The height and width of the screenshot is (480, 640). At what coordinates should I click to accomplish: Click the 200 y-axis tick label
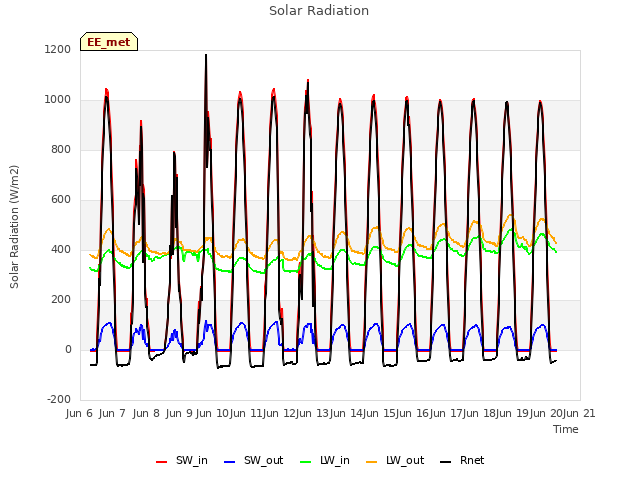coord(61,300)
